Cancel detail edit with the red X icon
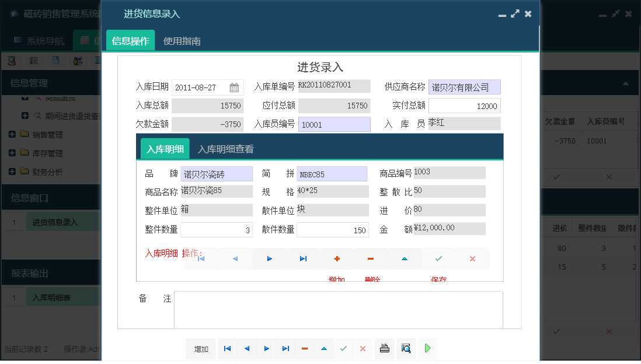The width and height of the screenshot is (641, 364). click(x=472, y=258)
